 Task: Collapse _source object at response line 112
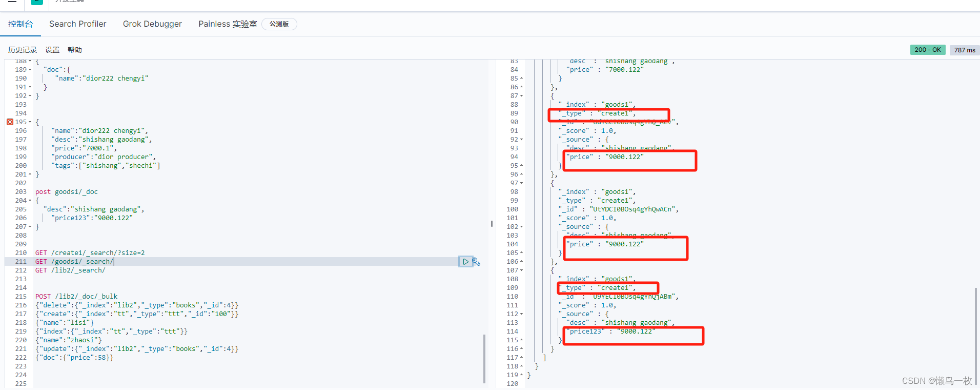[522, 314]
